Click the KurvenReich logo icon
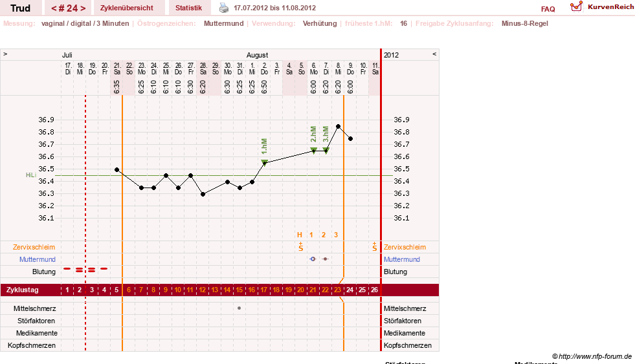Viewport: 635px width, 364px height. [576, 6]
